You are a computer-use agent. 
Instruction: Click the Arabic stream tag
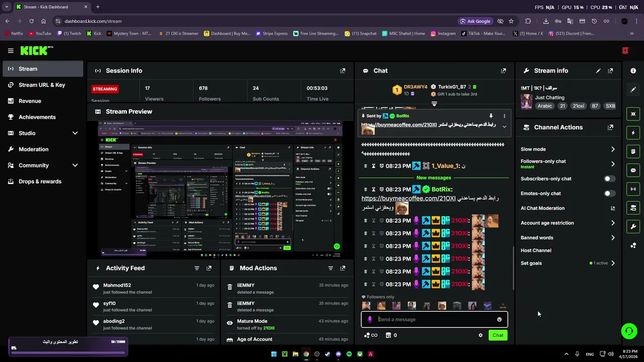pyautogui.click(x=545, y=106)
